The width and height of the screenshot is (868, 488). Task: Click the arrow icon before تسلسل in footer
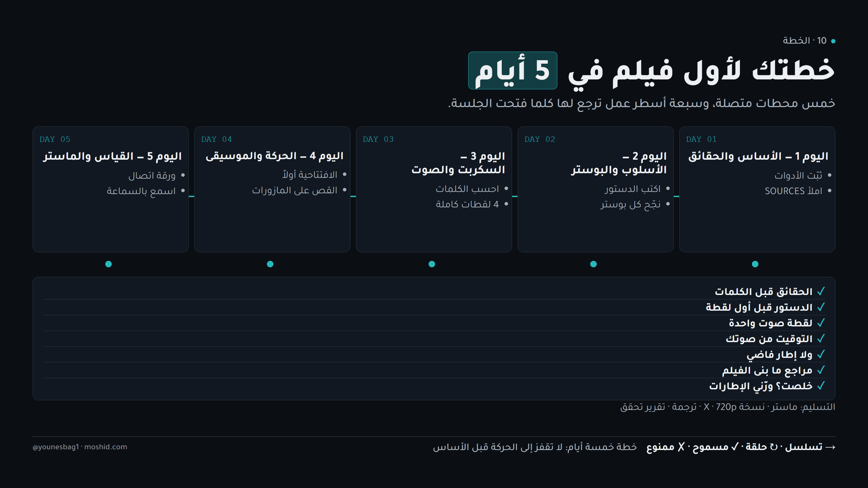[830, 447]
